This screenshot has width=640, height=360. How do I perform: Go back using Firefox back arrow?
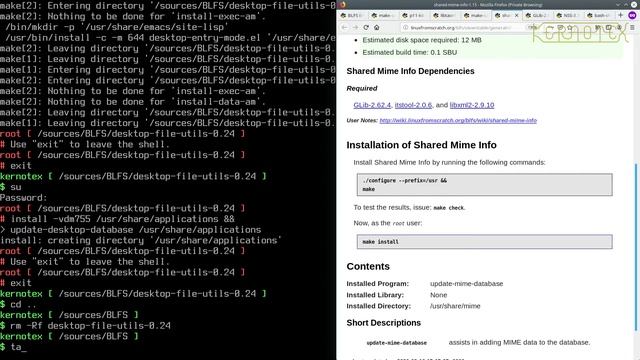[344, 27]
